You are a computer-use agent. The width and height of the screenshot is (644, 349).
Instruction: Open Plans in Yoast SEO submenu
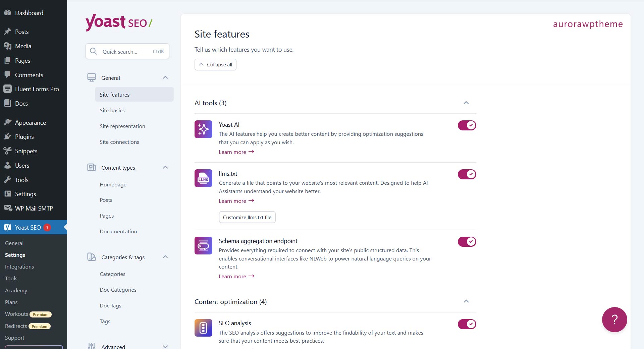pyautogui.click(x=11, y=302)
